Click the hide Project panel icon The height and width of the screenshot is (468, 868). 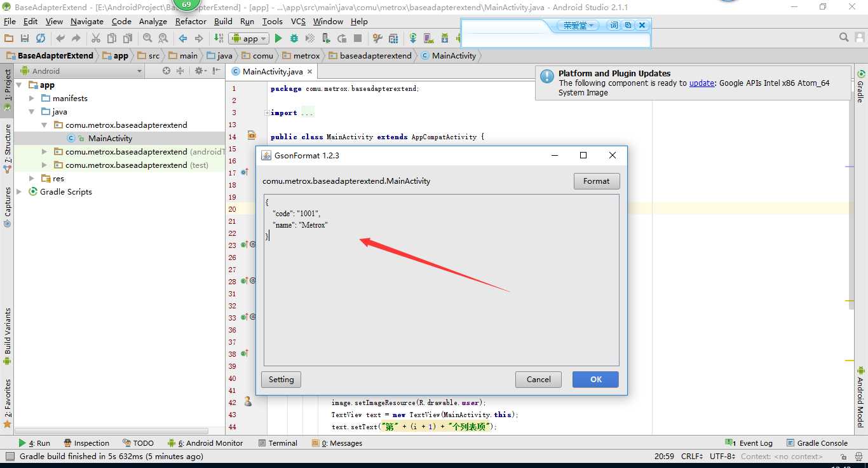click(x=215, y=71)
